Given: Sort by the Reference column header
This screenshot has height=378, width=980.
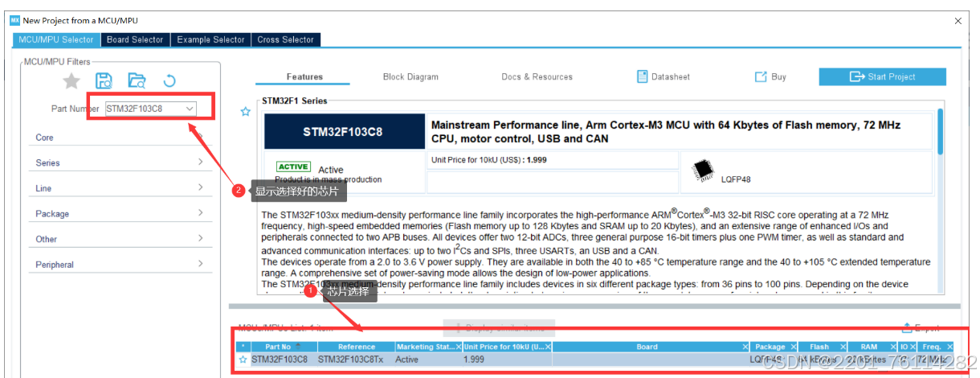Looking at the screenshot, I should 356,347.
